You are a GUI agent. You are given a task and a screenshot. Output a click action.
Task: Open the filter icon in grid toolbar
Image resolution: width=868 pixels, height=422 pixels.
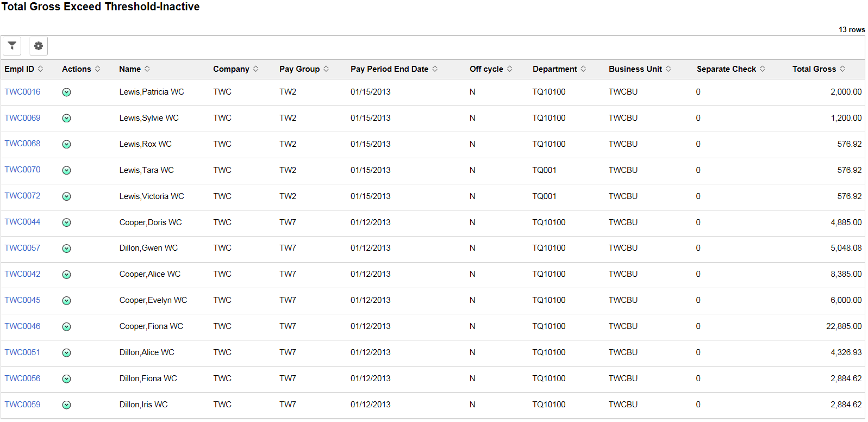point(12,46)
